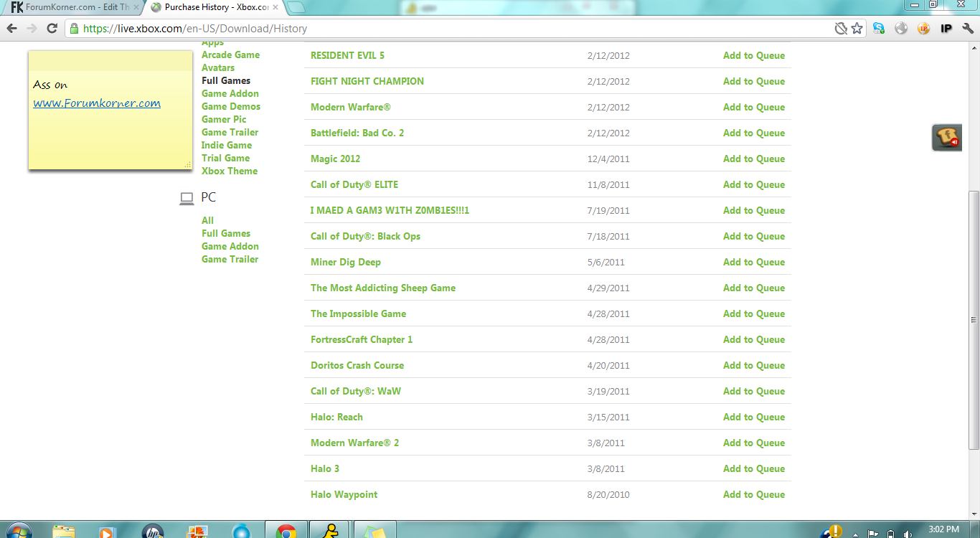Screen dimensions: 980x538
Task: Click the toast sticker icon at right edge
Action: (x=946, y=137)
